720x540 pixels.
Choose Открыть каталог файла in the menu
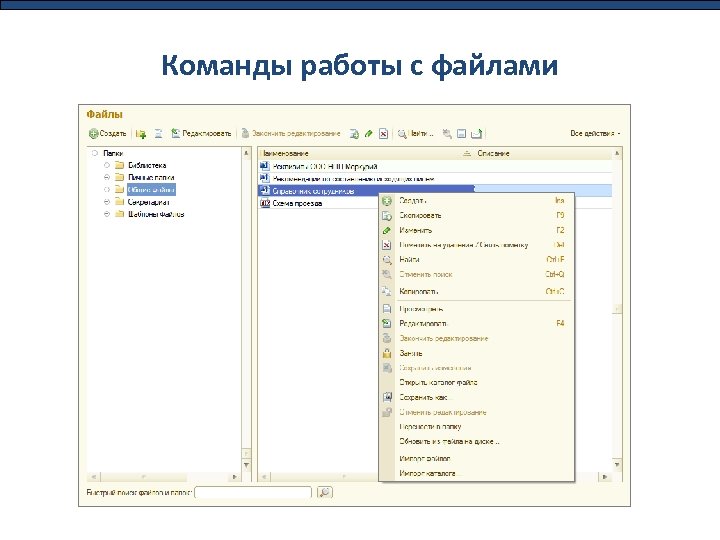[476, 382]
